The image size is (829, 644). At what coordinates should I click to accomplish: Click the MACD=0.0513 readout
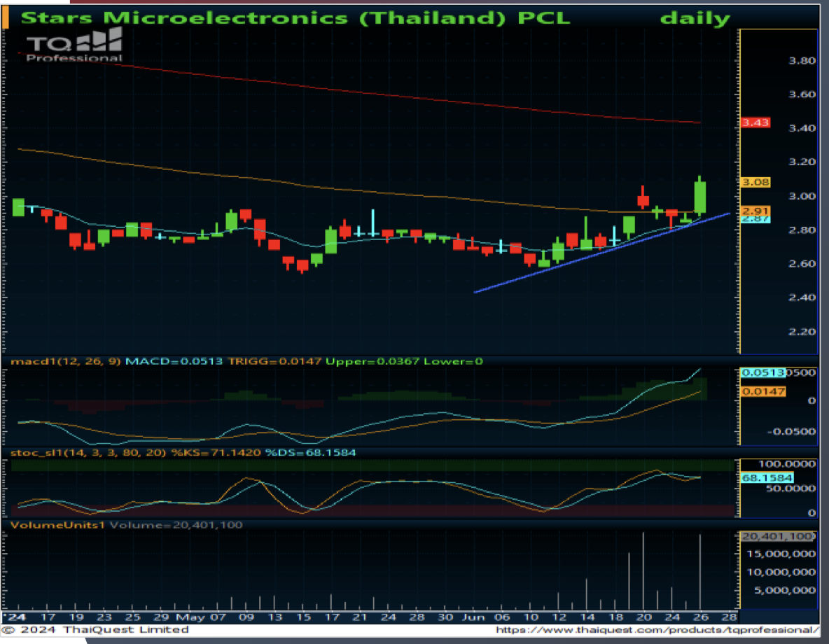point(174,362)
